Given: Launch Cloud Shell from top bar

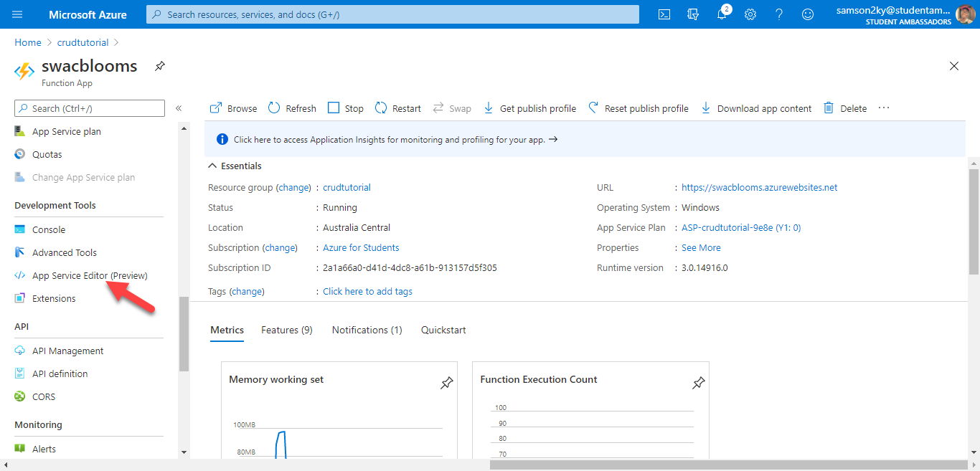Looking at the screenshot, I should coord(664,14).
